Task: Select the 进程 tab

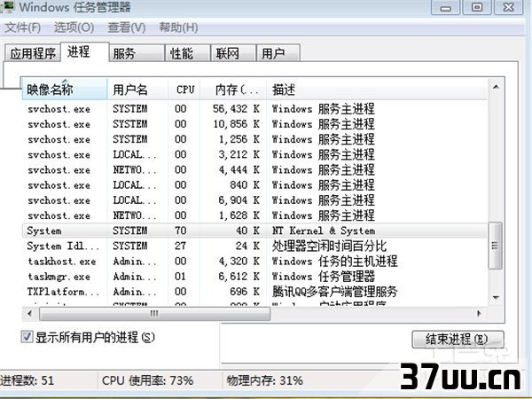Action: click(85, 52)
